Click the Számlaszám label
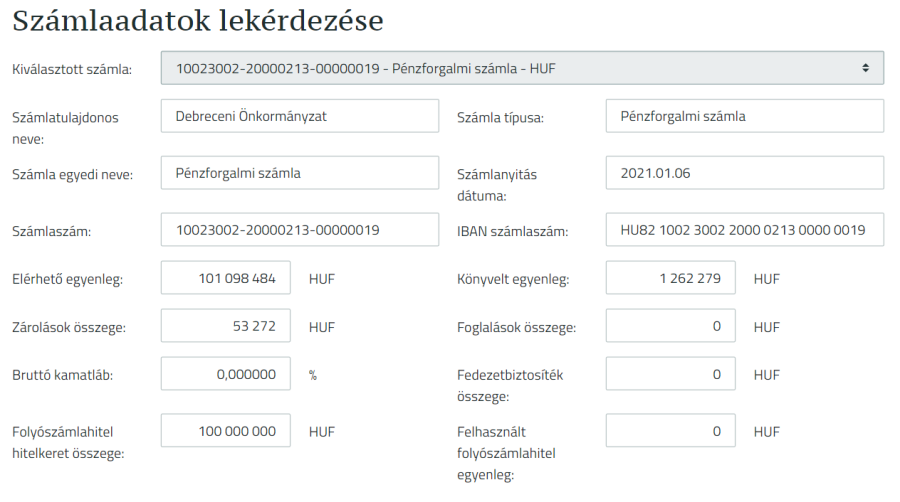This screenshot has width=900, height=502. pyautogui.click(x=52, y=232)
